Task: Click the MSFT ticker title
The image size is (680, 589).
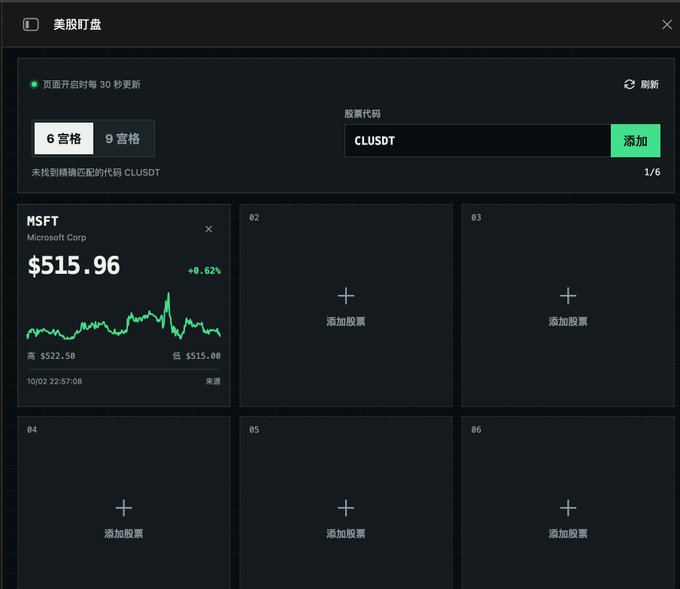Action: coord(42,221)
